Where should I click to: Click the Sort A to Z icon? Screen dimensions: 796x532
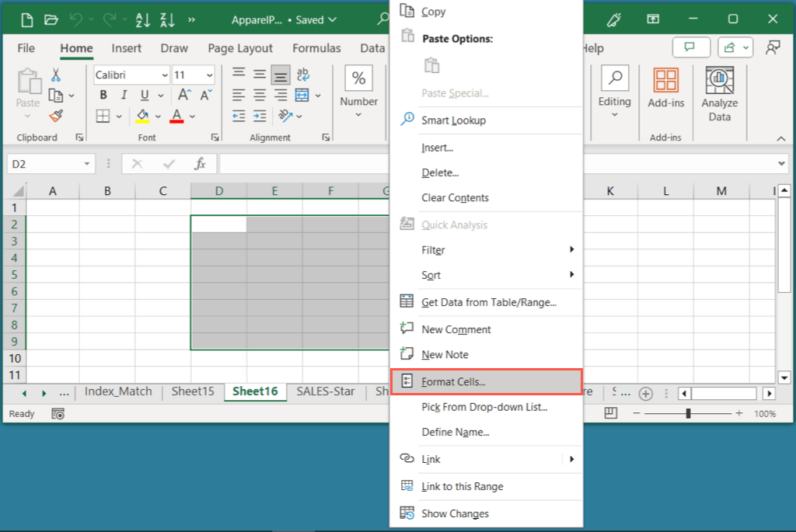coord(145,19)
